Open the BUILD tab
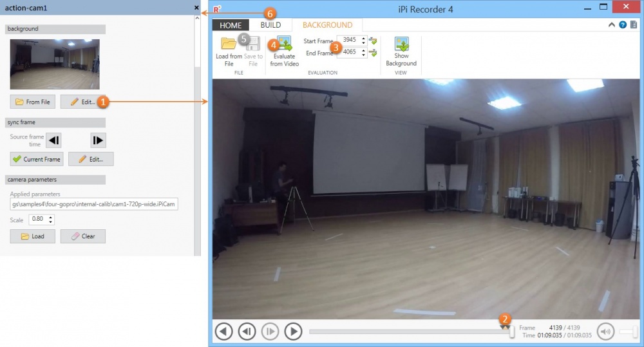 click(x=270, y=24)
